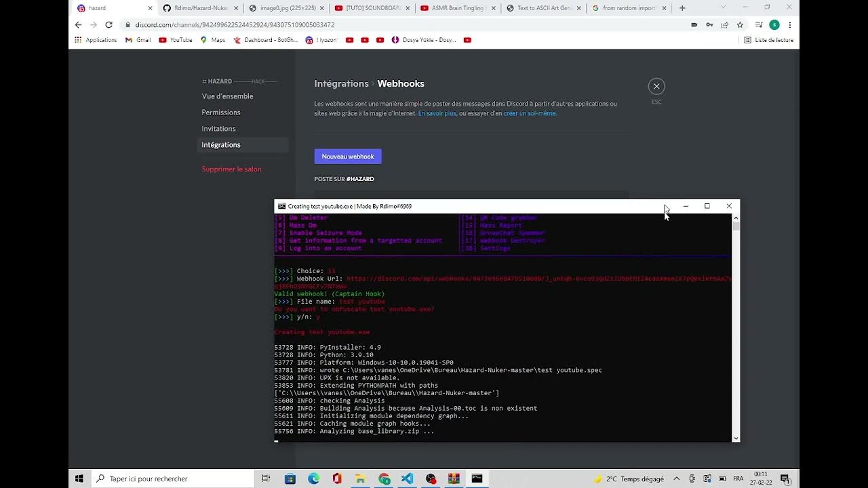Open the Chrome profile avatar
Viewport: 868px width, 488px height.
pyautogui.click(x=774, y=24)
